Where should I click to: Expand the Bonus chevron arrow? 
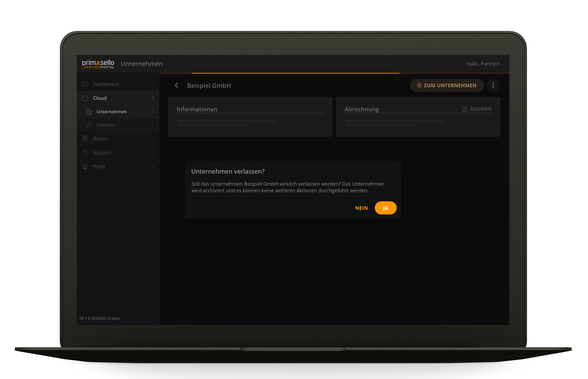(153, 139)
